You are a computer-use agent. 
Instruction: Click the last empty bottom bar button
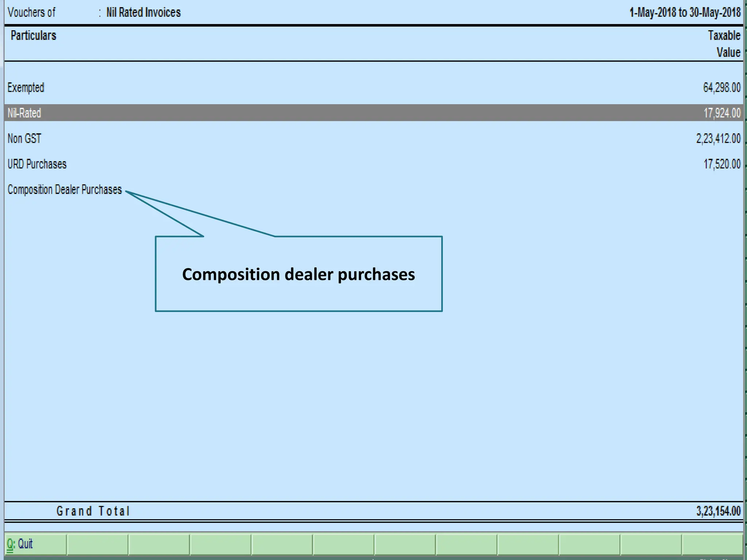(x=712, y=544)
